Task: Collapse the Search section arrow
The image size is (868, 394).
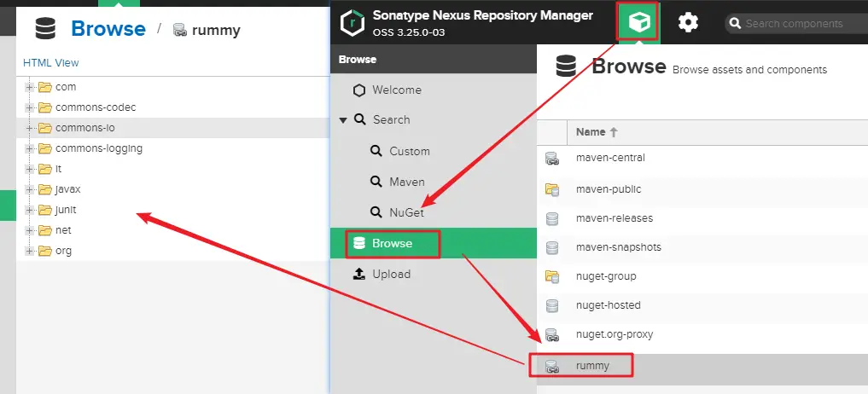Action: (x=342, y=120)
